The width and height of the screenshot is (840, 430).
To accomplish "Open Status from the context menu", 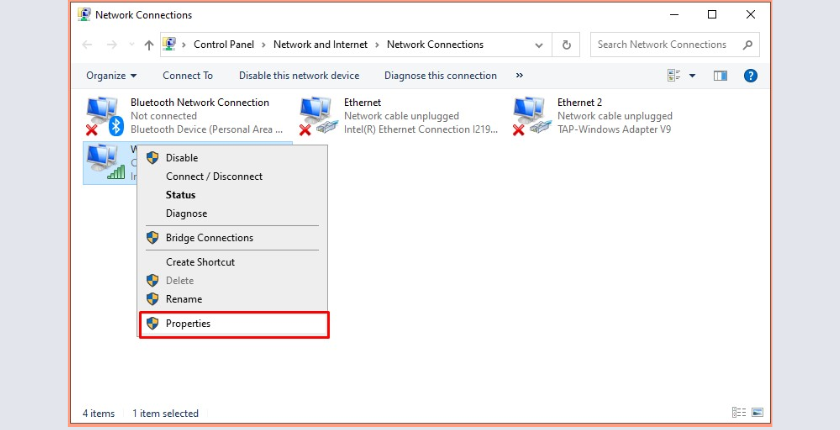I will pyautogui.click(x=234, y=195).
